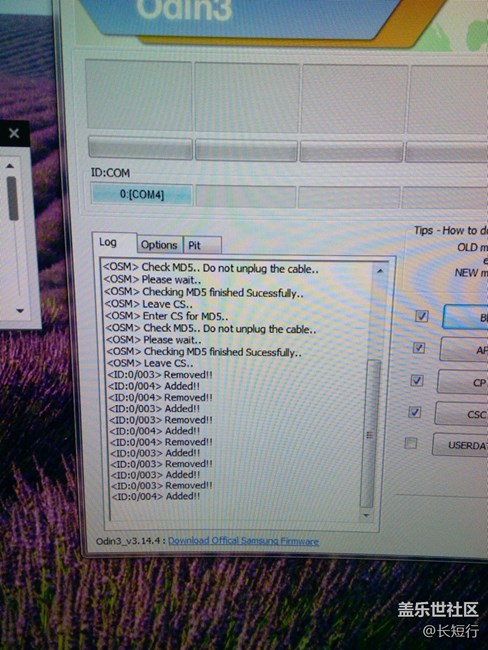Click the log scrollbar down arrow
This screenshot has height=650, width=488.
(366, 515)
